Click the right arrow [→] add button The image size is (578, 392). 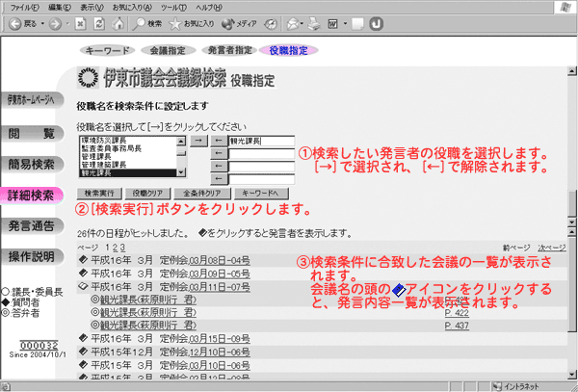[197, 141]
